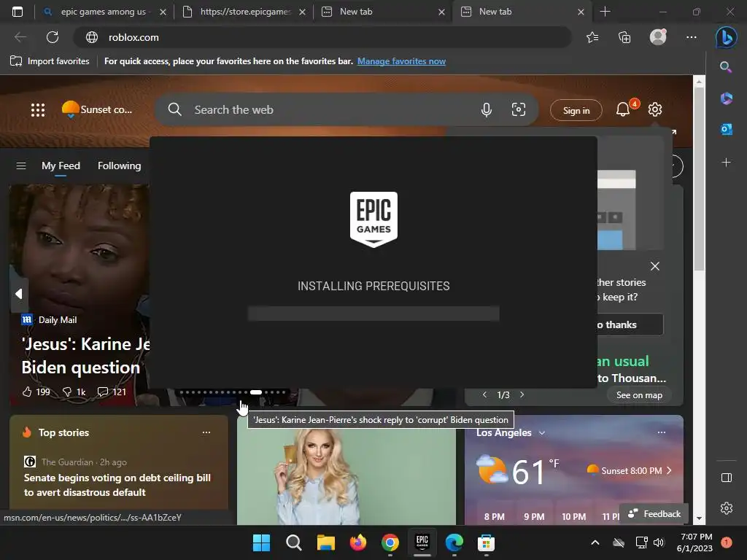Open Firefox from the taskbar
The width and height of the screenshot is (747, 560).
358,542
